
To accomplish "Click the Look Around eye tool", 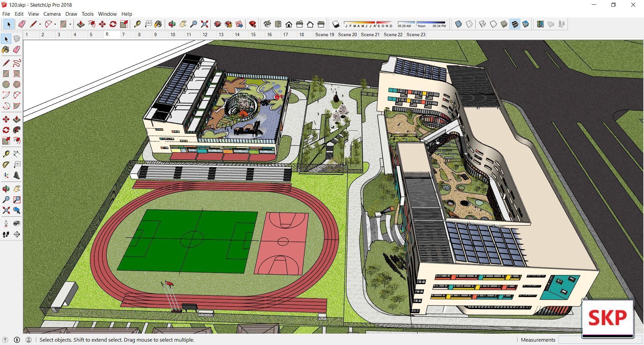I will pos(16,223).
